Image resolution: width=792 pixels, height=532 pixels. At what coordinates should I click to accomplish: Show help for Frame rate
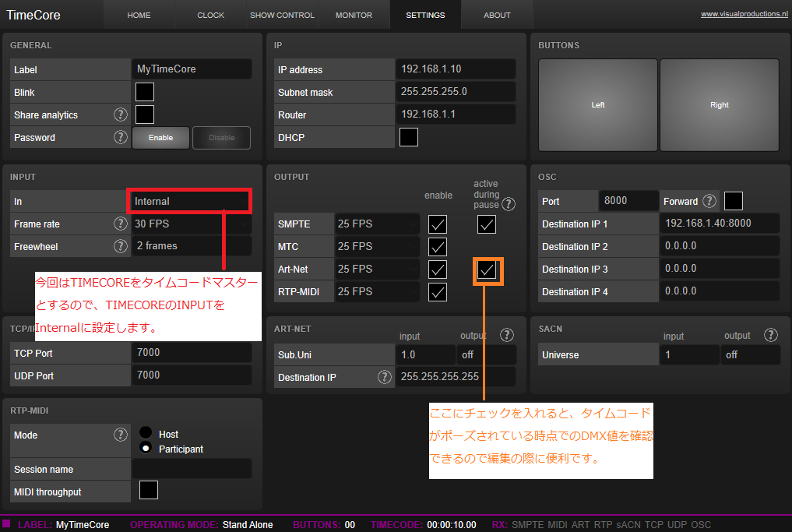120,224
